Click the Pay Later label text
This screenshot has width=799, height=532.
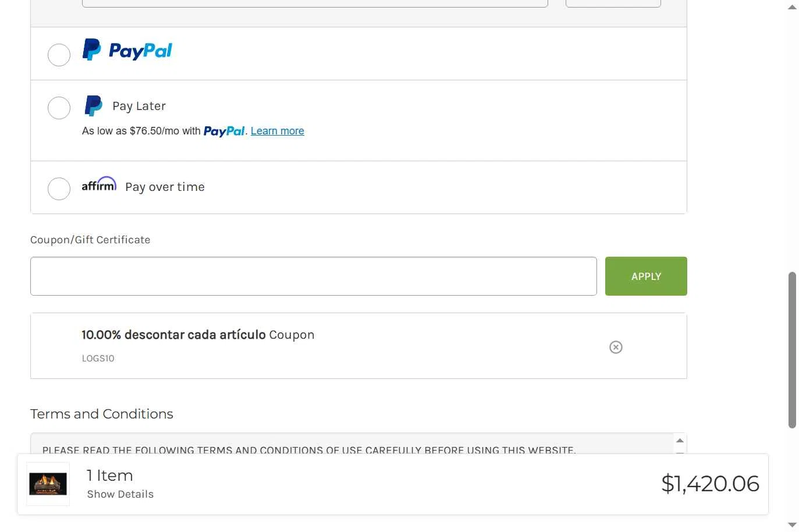pos(139,106)
